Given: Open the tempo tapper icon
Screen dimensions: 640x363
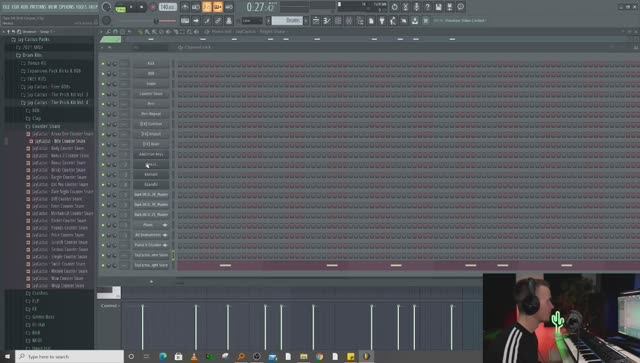Looking at the screenshot, I should click(393, 20).
